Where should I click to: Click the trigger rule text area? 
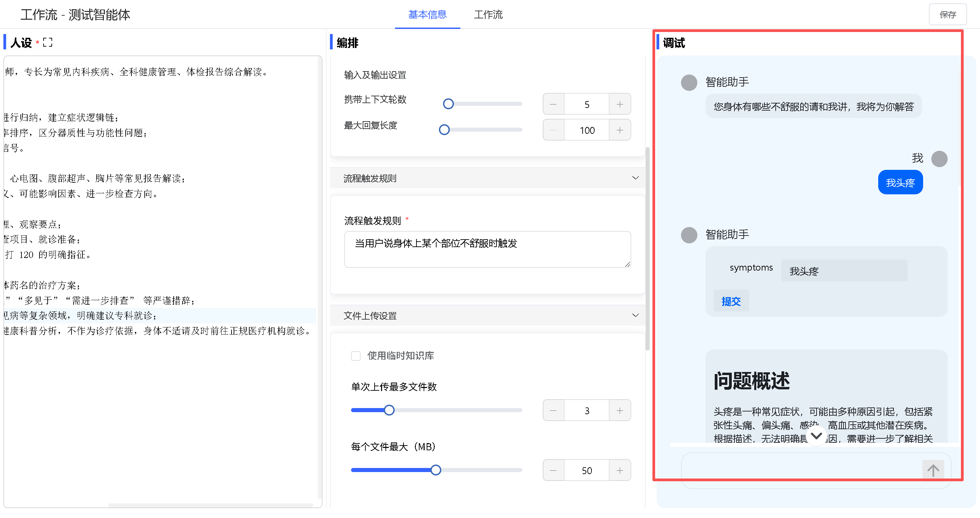tap(487, 249)
